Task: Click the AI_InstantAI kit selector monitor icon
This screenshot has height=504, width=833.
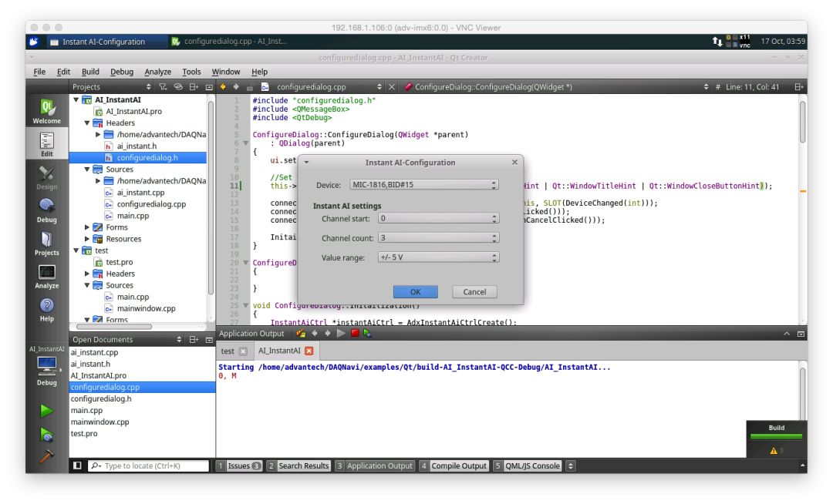Action: [x=47, y=365]
